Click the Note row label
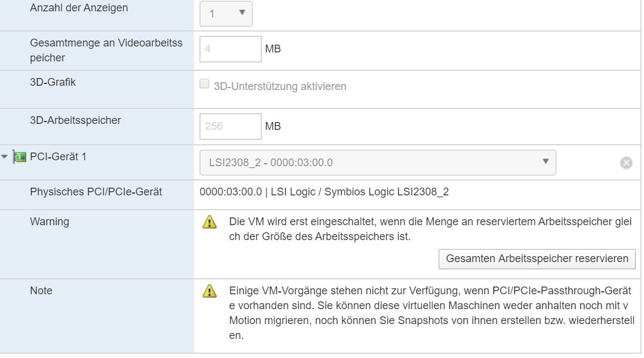The width and height of the screenshot is (644, 358). click(41, 291)
